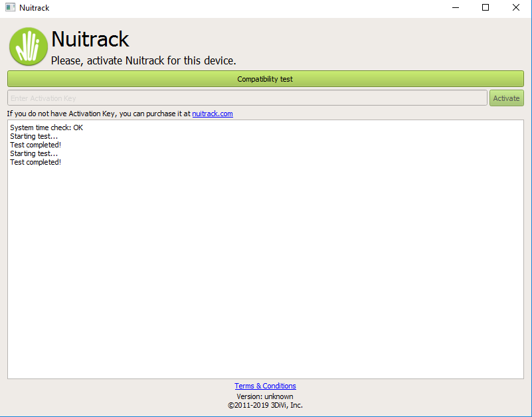
Task: Click the '©2011-2019 3DiVi, Inc.' copyright text
Action: (265, 405)
